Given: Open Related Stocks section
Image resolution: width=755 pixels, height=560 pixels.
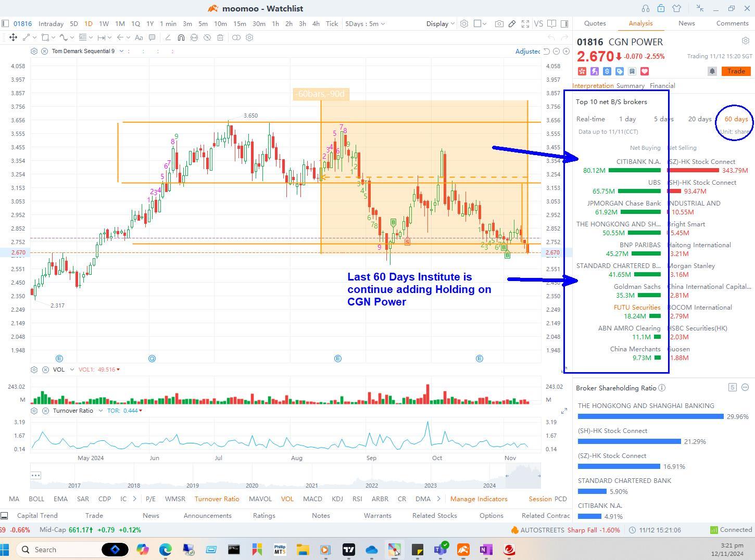Looking at the screenshot, I should (434, 515).
